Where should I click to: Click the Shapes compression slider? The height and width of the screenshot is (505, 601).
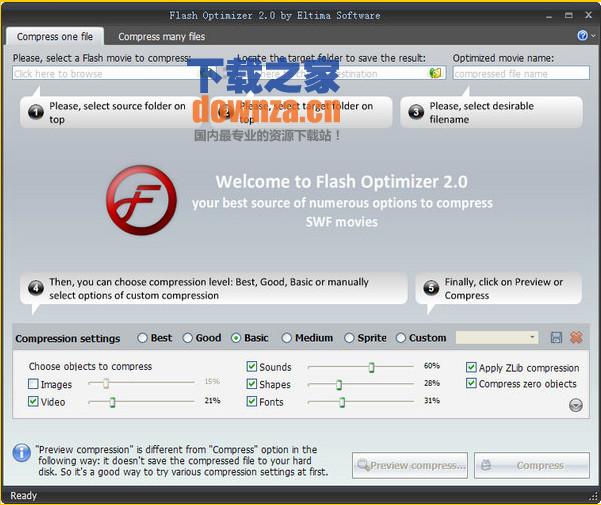point(360,384)
